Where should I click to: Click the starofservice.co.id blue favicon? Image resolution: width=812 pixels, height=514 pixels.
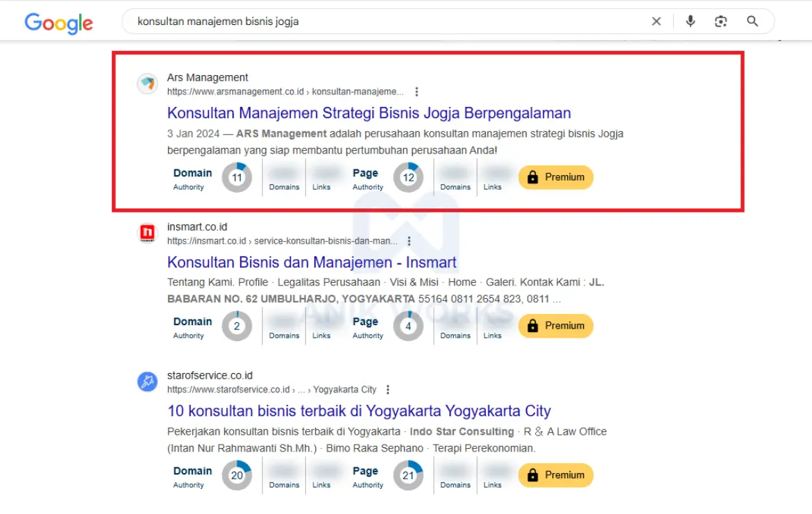click(x=147, y=381)
